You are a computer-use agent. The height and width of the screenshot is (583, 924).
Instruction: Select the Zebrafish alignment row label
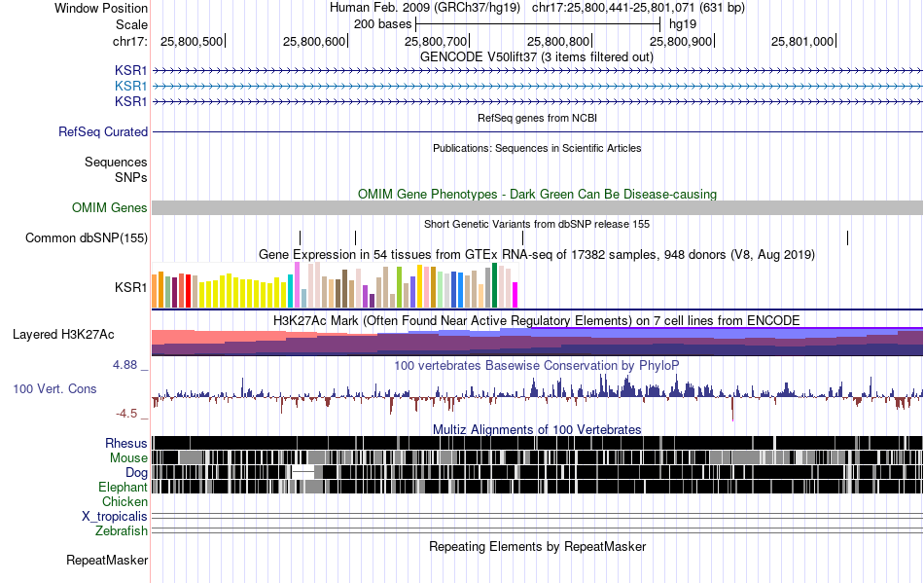click(x=121, y=531)
